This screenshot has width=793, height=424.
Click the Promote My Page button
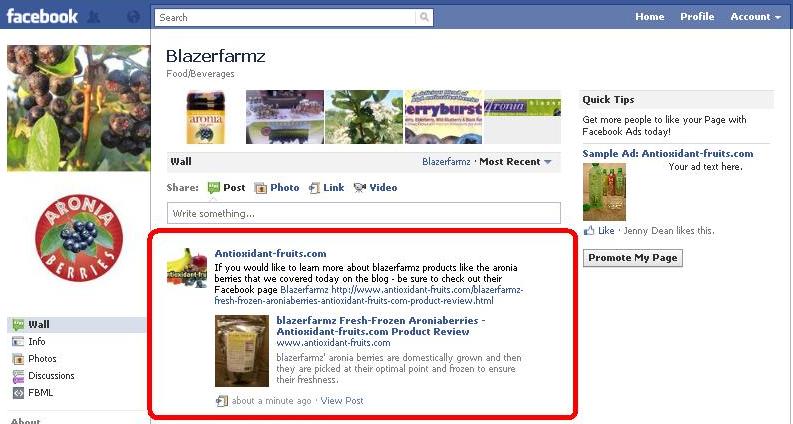(x=633, y=258)
